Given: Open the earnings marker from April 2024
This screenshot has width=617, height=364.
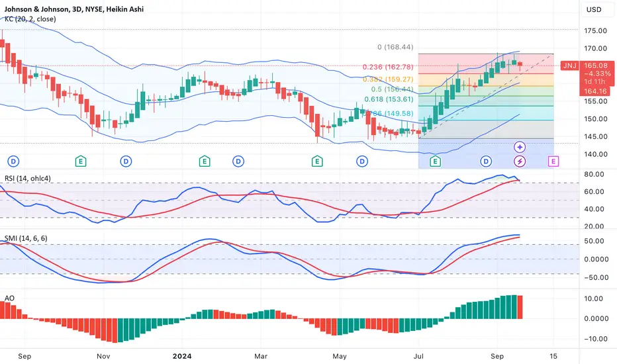Looking at the screenshot, I should click(317, 161).
